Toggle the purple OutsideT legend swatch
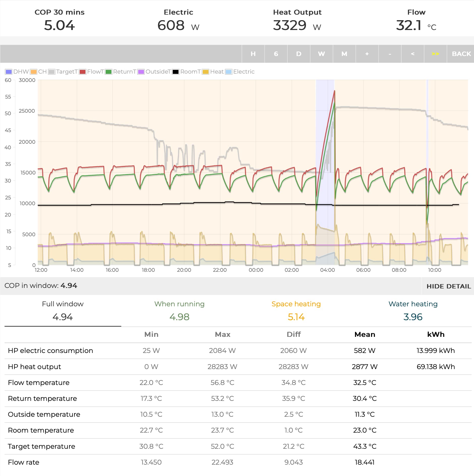 (141, 72)
